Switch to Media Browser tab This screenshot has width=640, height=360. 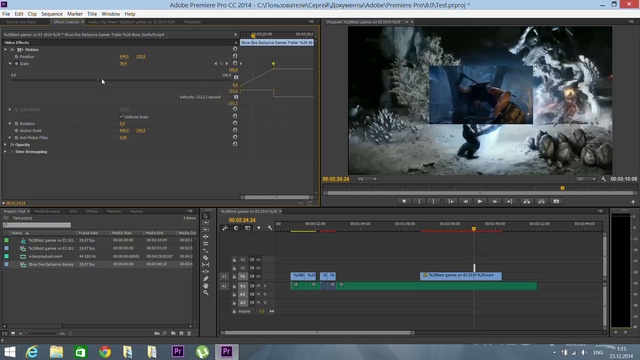coord(47,211)
